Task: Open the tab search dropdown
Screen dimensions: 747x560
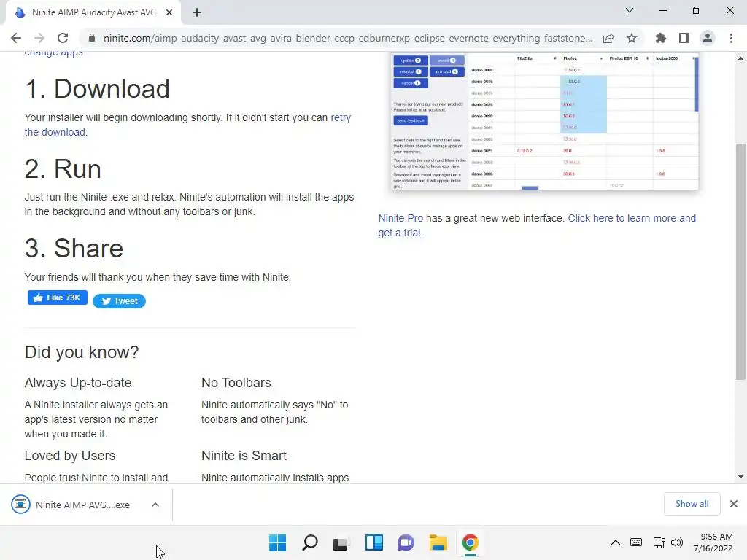Action: click(630, 10)
